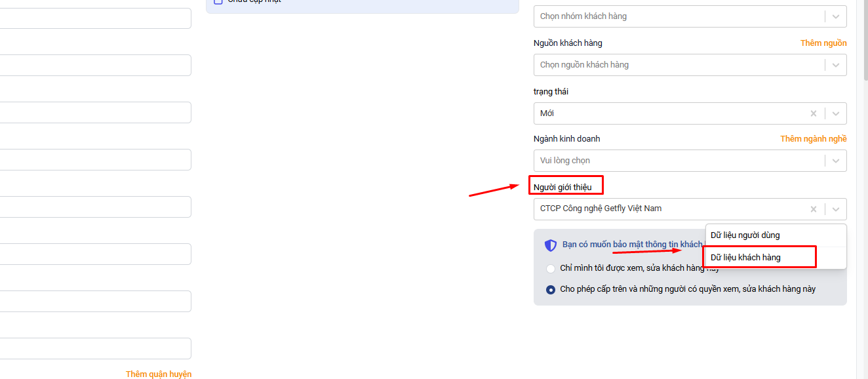The width and height of the screenshot is (868, 379).
Task: Expand the Người giới thiệu dropdown chevron
Action: pyautogui.click(x=835, y=209)
